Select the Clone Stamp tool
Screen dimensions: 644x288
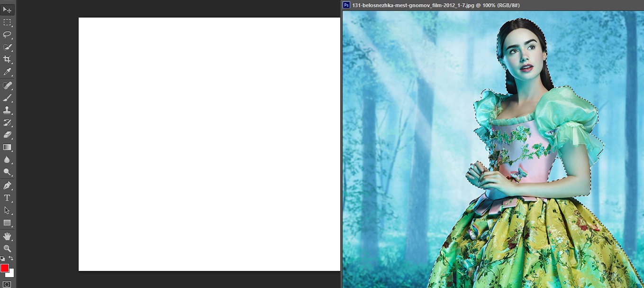coord(7,110)
